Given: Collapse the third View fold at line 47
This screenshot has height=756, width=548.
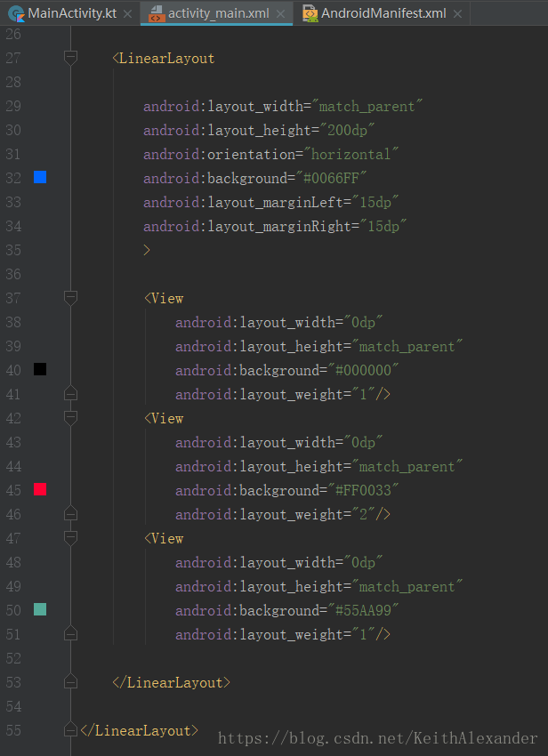Looking at the screenshot, I should 70,538.
